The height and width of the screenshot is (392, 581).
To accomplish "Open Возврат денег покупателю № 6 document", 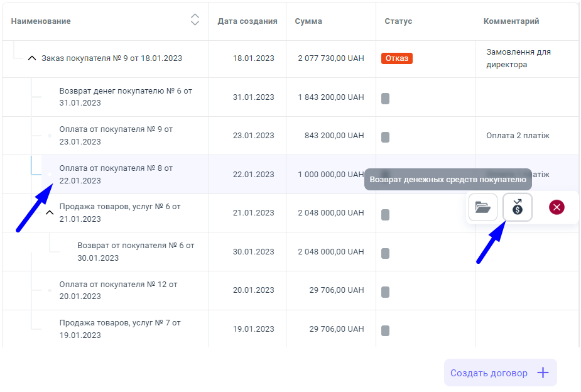I will point(126,97).
